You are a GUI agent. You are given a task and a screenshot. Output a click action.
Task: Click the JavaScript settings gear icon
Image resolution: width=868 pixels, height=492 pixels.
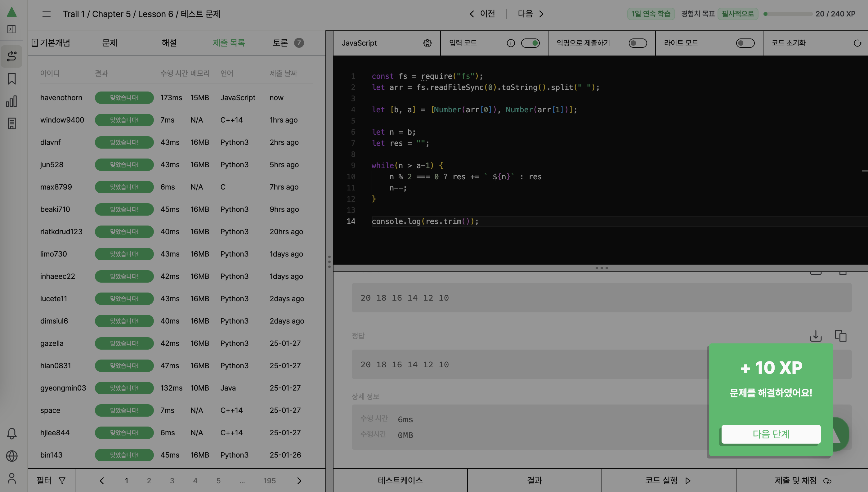[427, 43]
